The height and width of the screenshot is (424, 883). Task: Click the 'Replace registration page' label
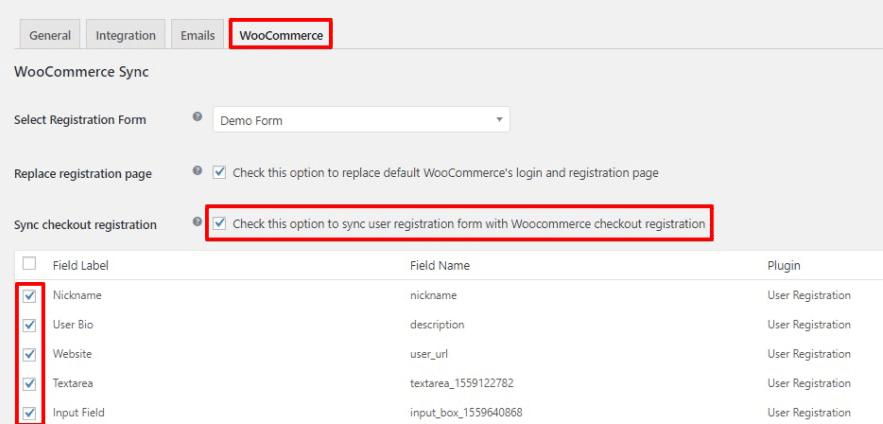83,174
